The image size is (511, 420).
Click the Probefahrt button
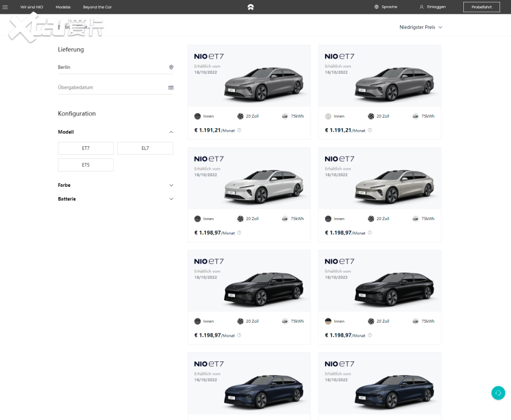pyautogui.click(x=481, y=7)
